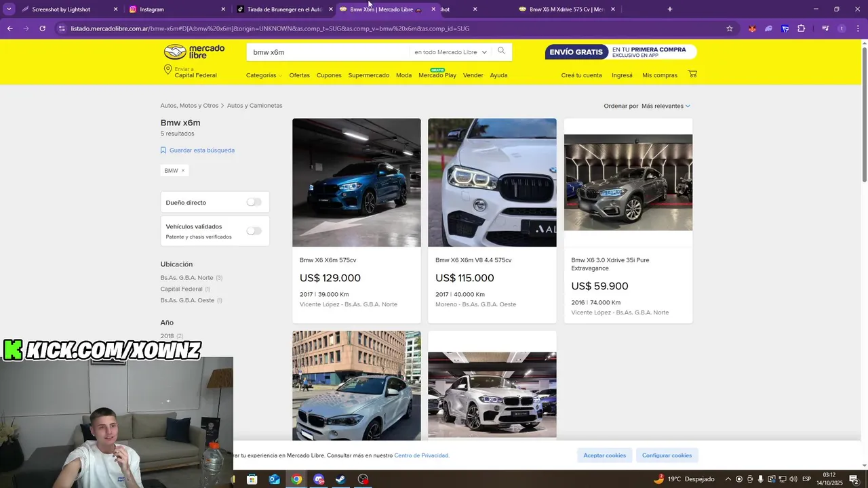Click Creá tu cuenta link
The image size is (868, 488).
coord(581,75)
